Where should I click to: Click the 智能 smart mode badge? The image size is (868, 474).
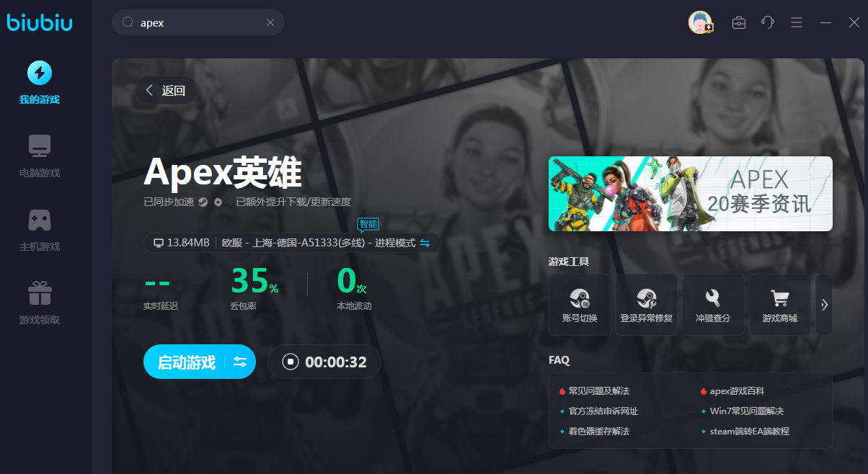368,225
